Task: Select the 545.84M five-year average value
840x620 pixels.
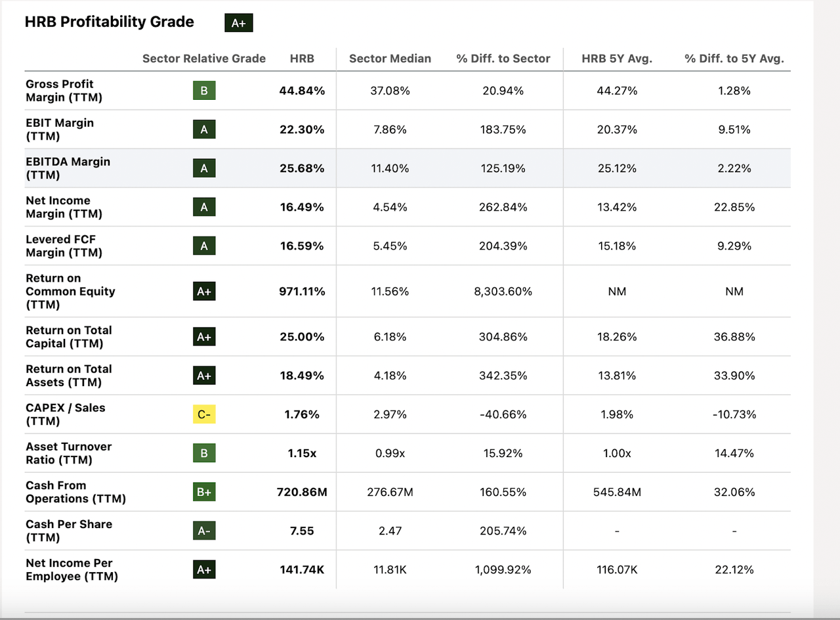Action: 617,491
